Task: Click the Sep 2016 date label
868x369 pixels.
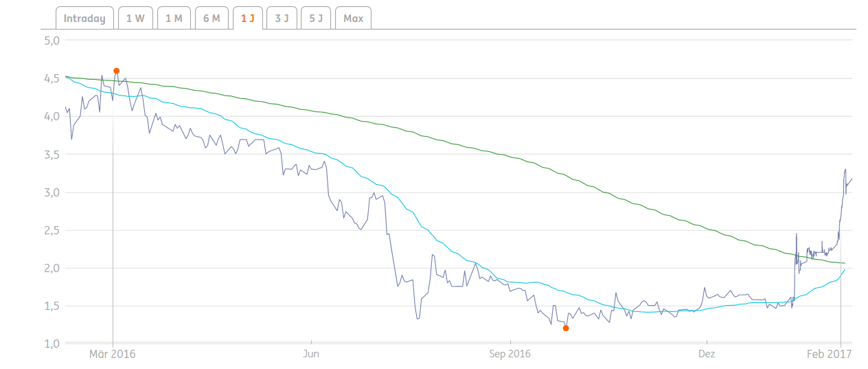Action: point(510,355)
